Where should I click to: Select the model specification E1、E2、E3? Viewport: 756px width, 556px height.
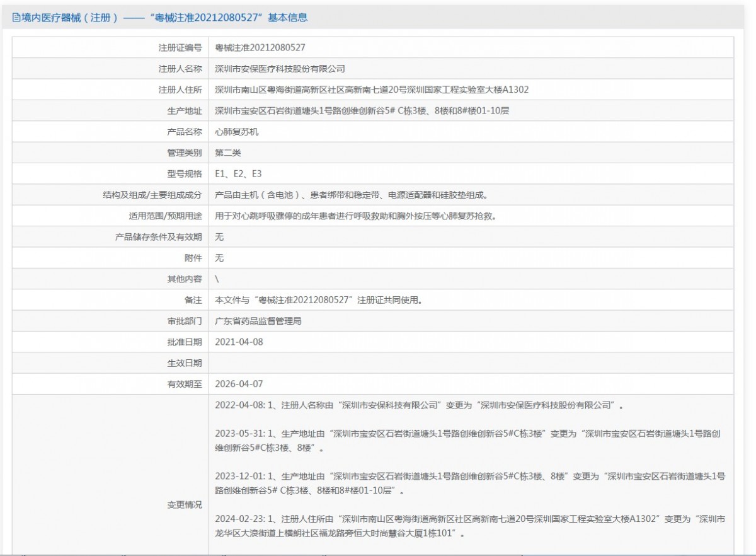click(238, 174)
